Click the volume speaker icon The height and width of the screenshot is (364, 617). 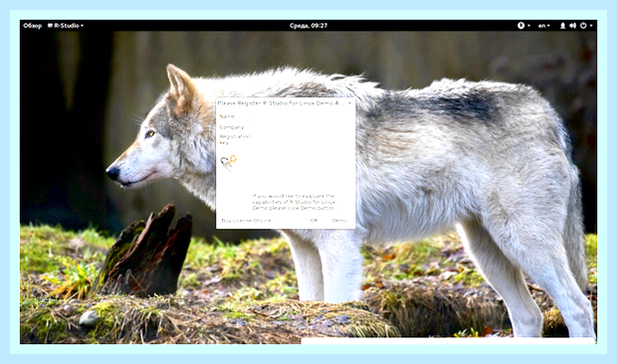(572, 26)
